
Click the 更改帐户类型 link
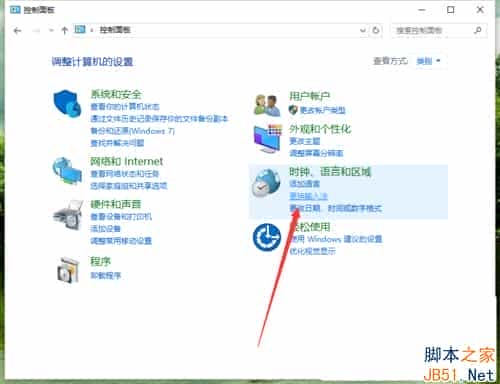[x=322, y=110]
